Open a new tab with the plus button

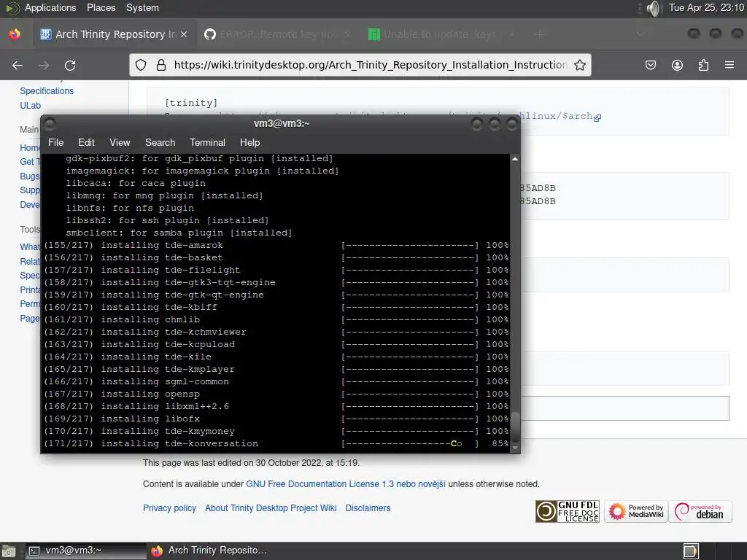tap(539, 34)
